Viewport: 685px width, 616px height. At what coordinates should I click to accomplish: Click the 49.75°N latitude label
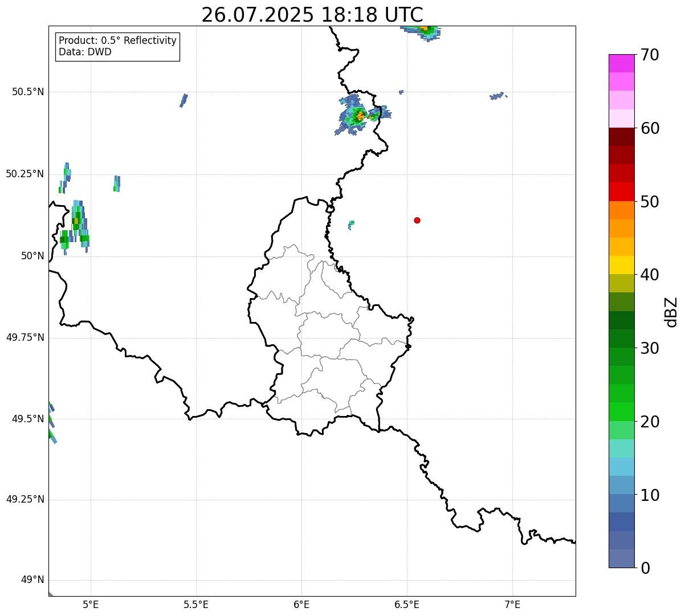pyautogui.click(x=25, y=337)
